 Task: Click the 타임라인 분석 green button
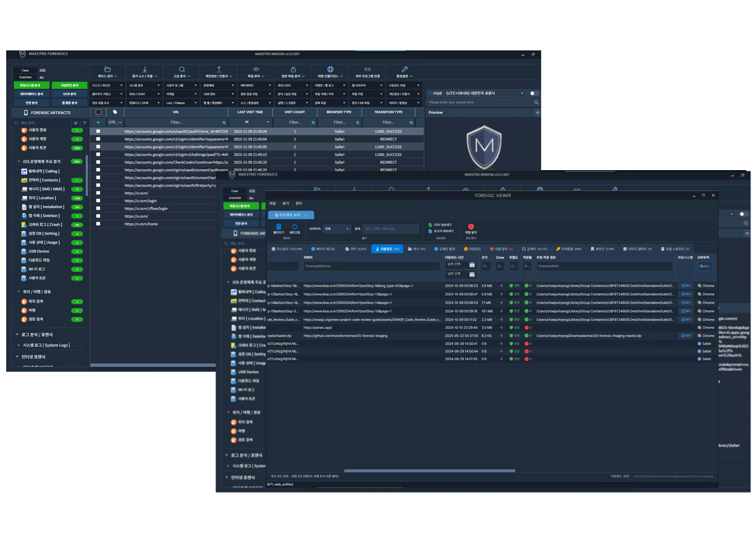(x=69, y=85)
